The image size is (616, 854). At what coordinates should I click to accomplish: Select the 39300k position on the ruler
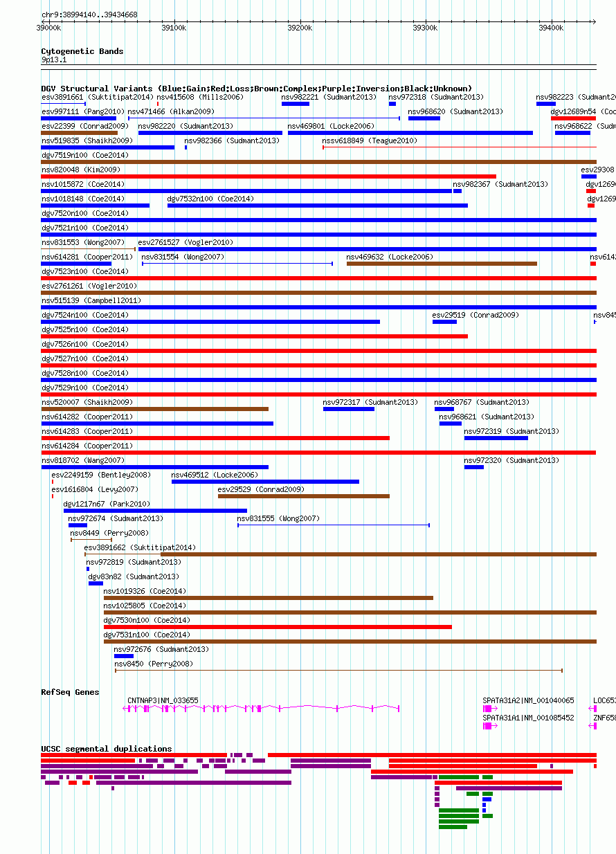click(426, 28)
